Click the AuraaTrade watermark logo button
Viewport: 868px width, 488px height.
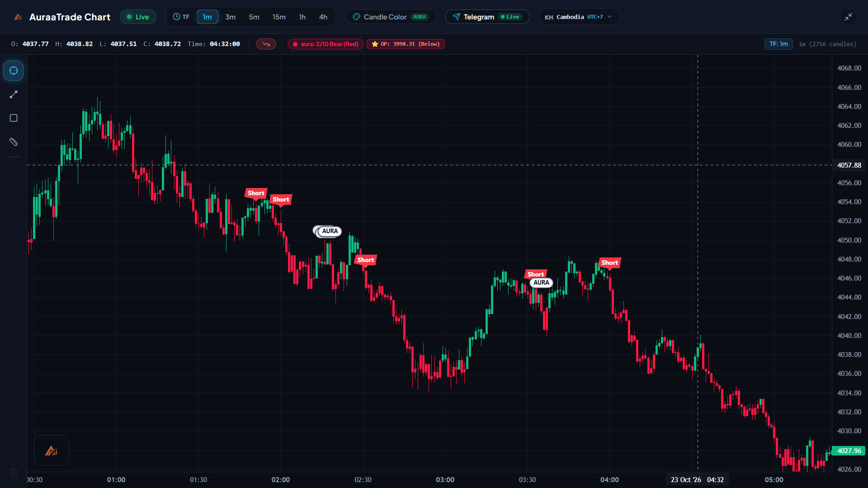[51, 450]
